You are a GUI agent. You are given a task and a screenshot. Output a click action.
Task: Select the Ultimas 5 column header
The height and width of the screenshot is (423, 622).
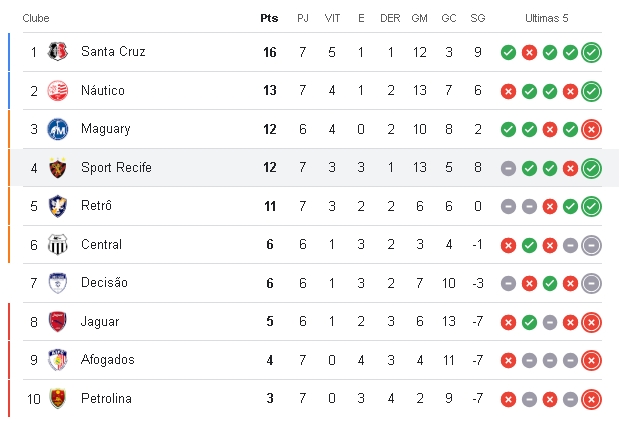tap(547, 18)
